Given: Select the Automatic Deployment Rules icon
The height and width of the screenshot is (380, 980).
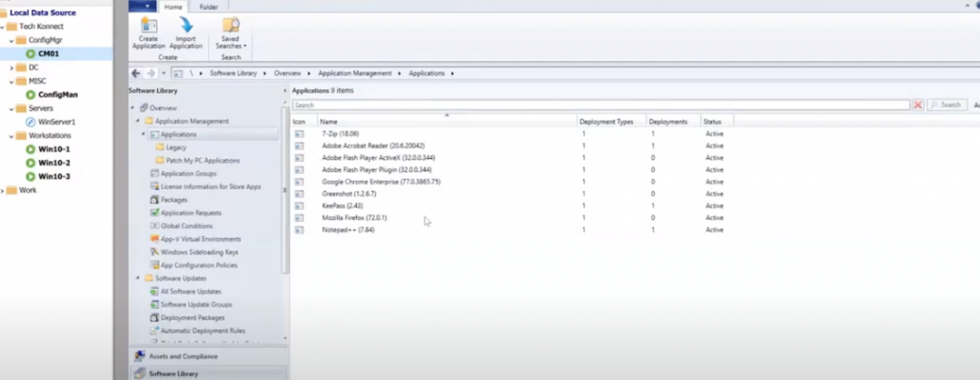Looking at the screenshot, I should pos(155,331).
